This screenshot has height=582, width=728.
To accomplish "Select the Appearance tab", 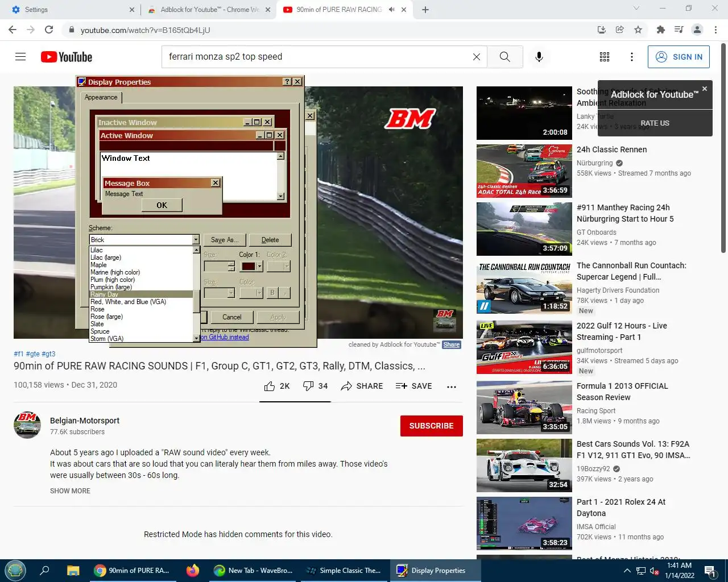I will (x=101, y=97).
